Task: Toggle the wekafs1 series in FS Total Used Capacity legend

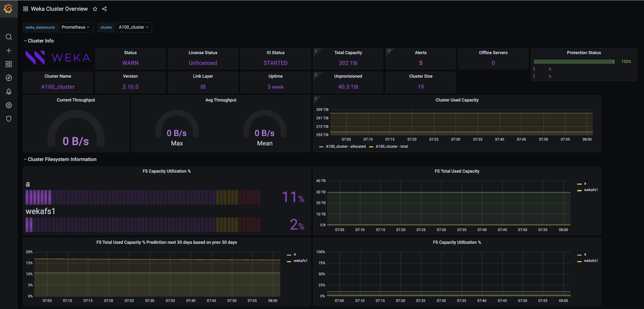Action: [x=591, y=190]
